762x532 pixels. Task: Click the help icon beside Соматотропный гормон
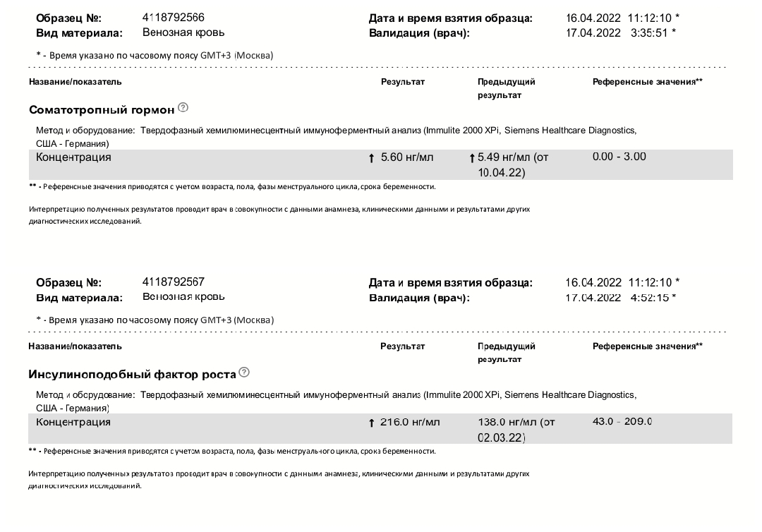tap(183, 108)
